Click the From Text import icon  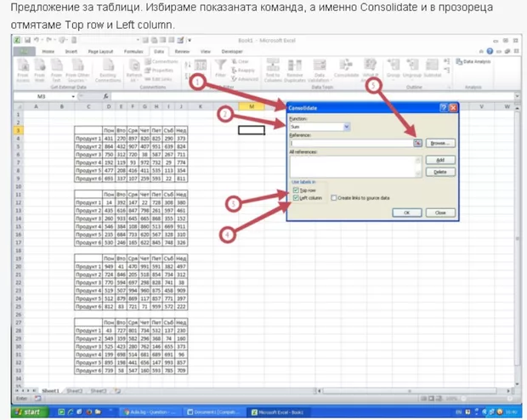click(56, 70)
